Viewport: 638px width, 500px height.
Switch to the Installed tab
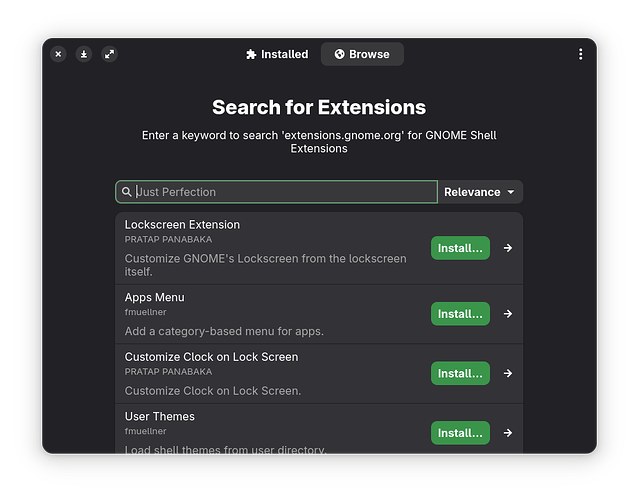tap(277, 54)
